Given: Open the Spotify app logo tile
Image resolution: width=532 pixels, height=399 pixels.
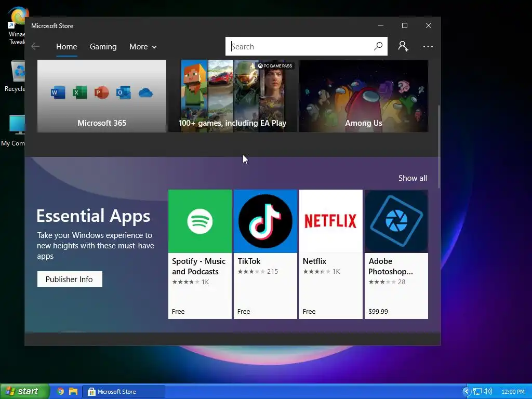Looking at the screenshot, I should [200, 221].
